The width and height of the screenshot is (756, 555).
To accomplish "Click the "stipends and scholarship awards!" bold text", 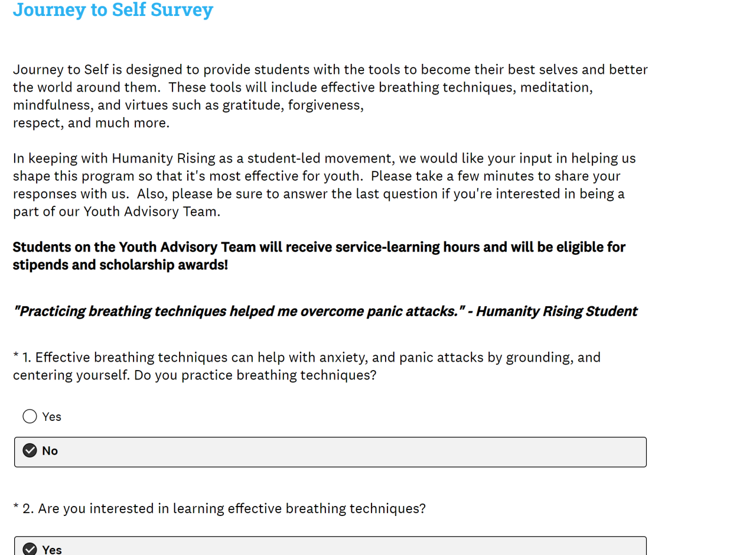I will 120,265.
